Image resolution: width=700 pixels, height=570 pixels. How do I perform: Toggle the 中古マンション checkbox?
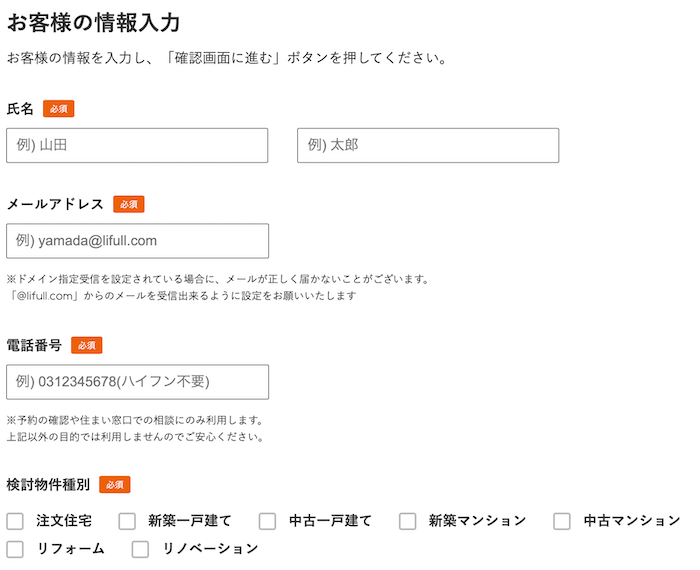[x=562, y=521]
